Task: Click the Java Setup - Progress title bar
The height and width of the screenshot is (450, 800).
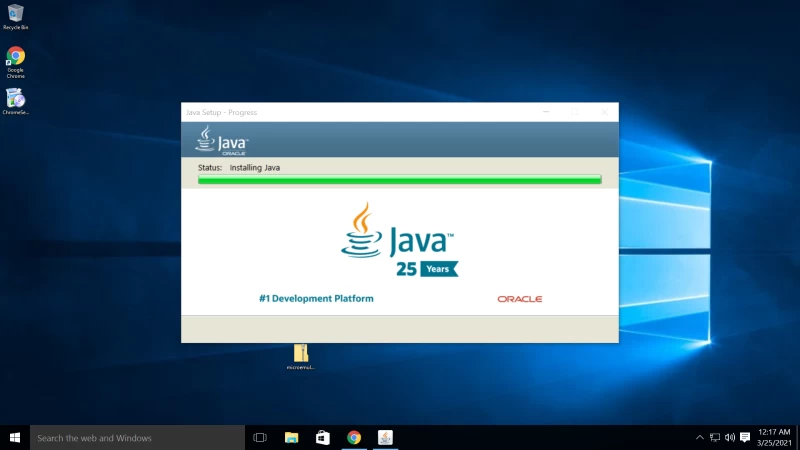Action: tap(350, 112)
